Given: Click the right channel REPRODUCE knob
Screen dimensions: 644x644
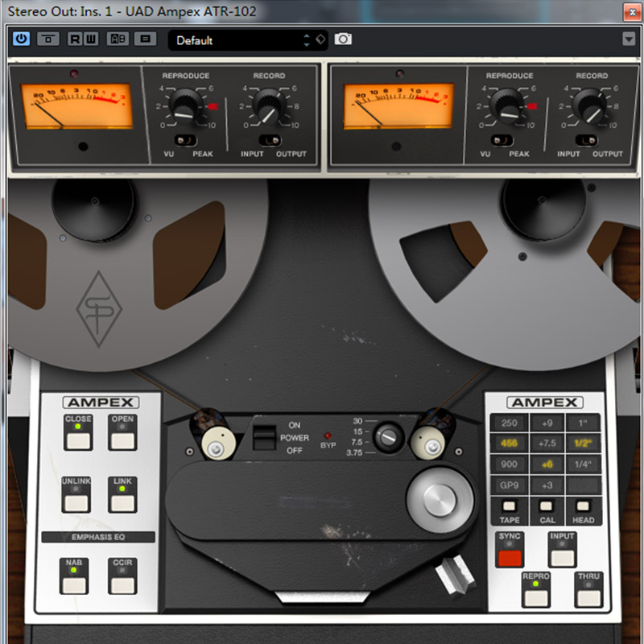Looking at the screenshot, I should 506,105.
